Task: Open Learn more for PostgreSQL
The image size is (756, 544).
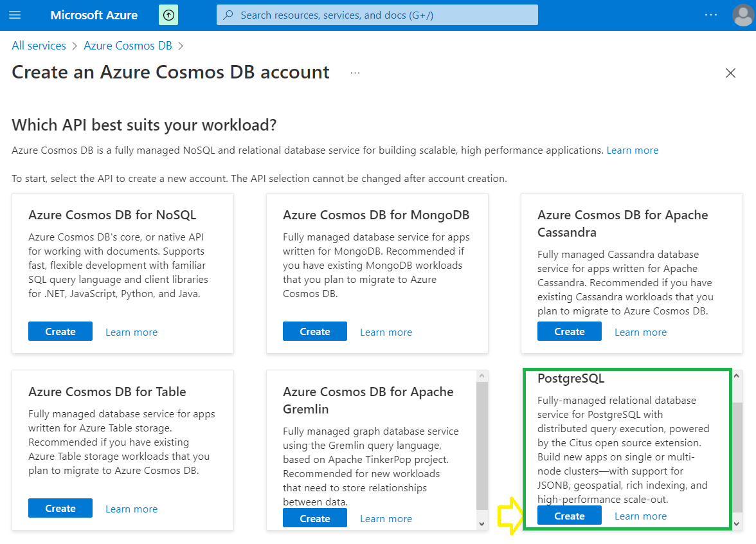Action: tap(640, 516)
